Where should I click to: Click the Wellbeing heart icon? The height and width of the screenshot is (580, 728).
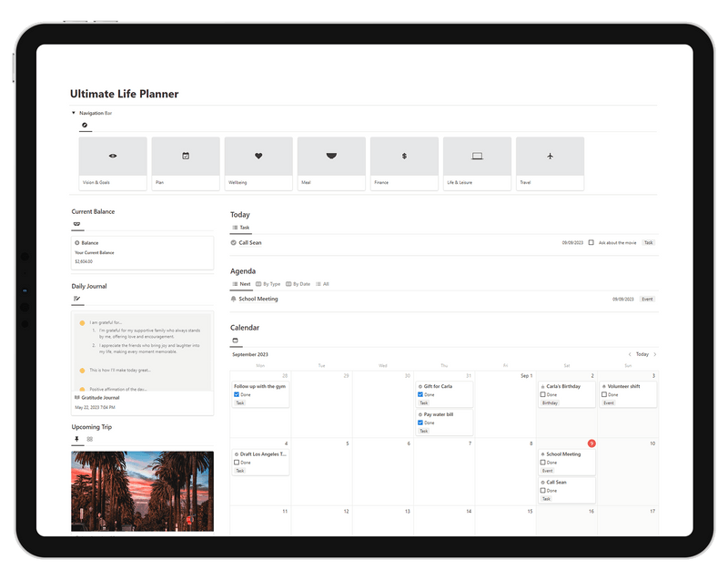258,156
